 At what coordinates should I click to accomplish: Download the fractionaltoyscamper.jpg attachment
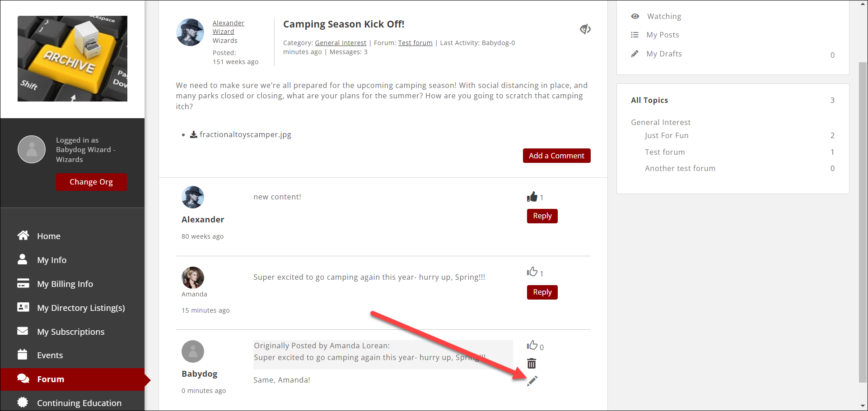click(x=245, y=134)
